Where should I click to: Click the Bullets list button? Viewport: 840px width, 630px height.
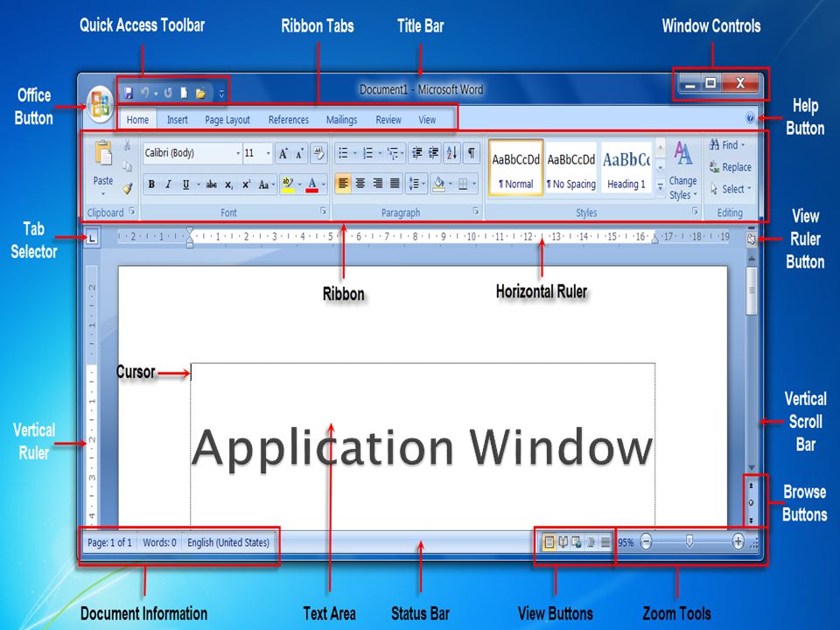point(343,154)
